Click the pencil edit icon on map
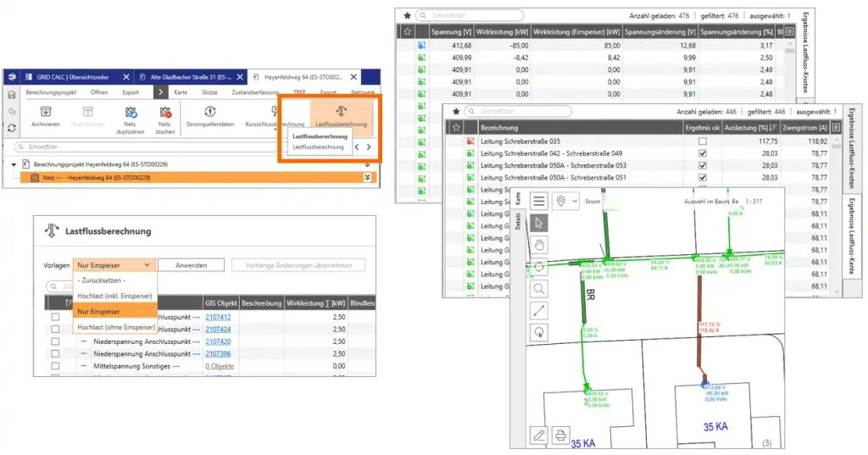This screenshot has width=868, height=455. [538, 435]
